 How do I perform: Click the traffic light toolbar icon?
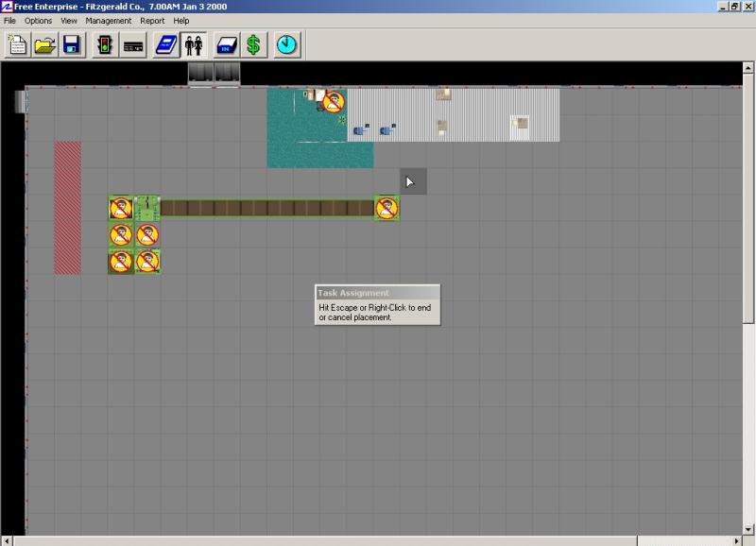(x=105, y=44)
